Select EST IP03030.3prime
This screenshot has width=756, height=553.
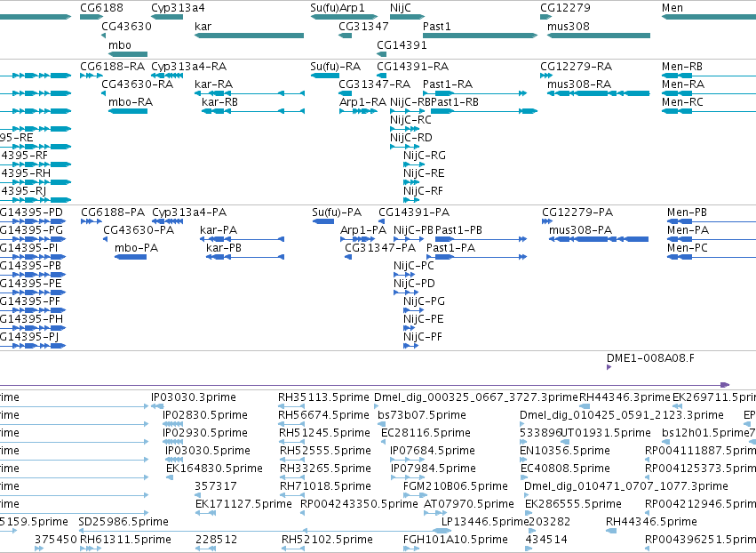[x=194, y=397]
